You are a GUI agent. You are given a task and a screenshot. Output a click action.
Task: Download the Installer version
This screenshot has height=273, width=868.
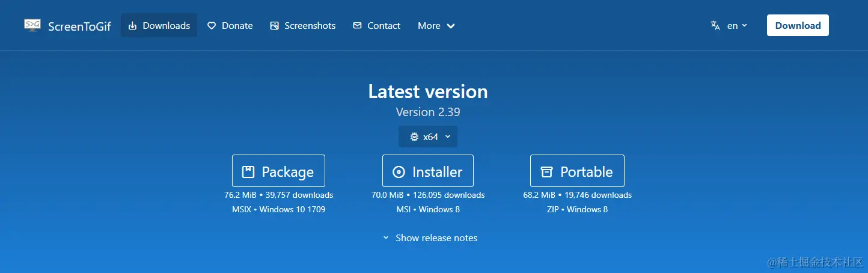[428, 171]
